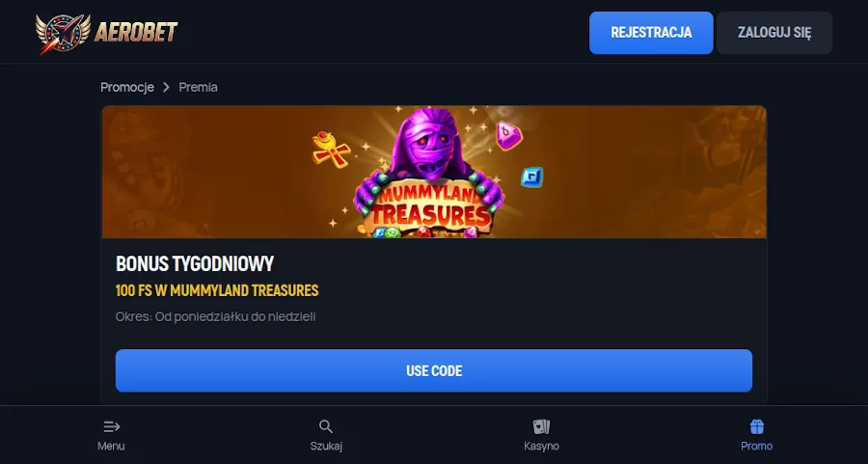Select the Premia breadcrumb item
The height and width of the screenshot is (464, 868).
click(198, 87)
